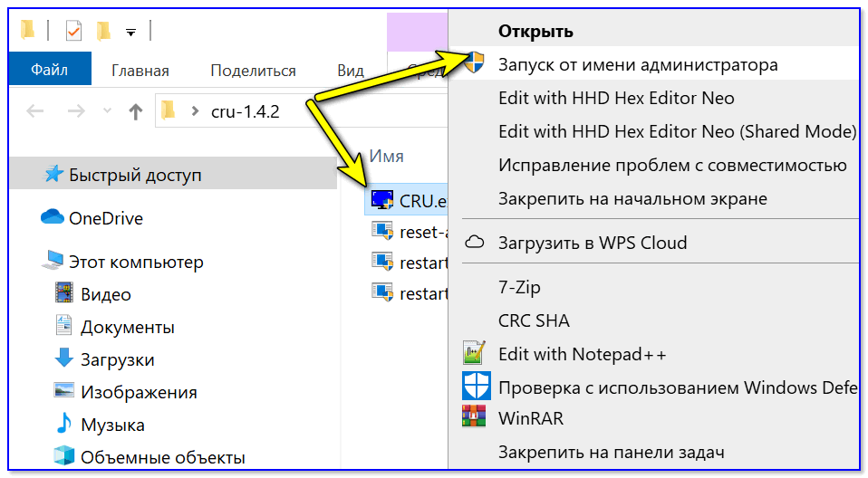Image resolution: width=868 pixels, height=478 pixels.
Task: Select 'Исправление проблем с совместимостью' menu entry
Action: pos(672,165)
